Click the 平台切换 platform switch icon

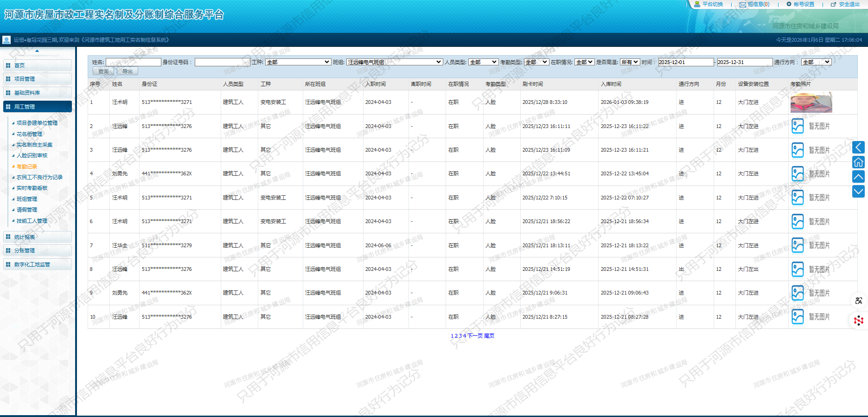(697, 4)
